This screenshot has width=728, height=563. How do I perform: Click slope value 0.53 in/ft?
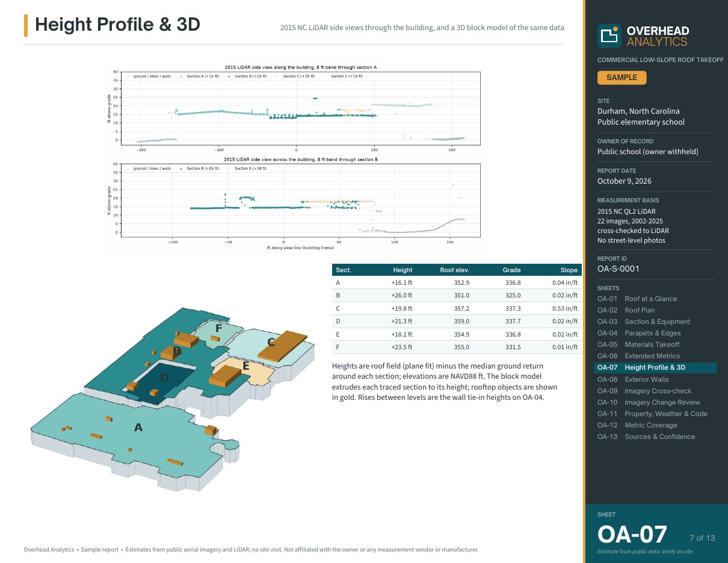[565, 308]
